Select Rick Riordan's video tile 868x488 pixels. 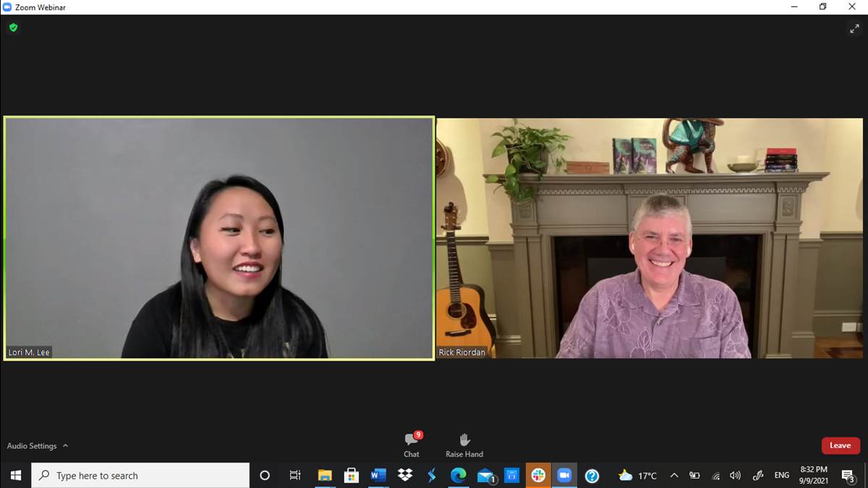point(649,238)
